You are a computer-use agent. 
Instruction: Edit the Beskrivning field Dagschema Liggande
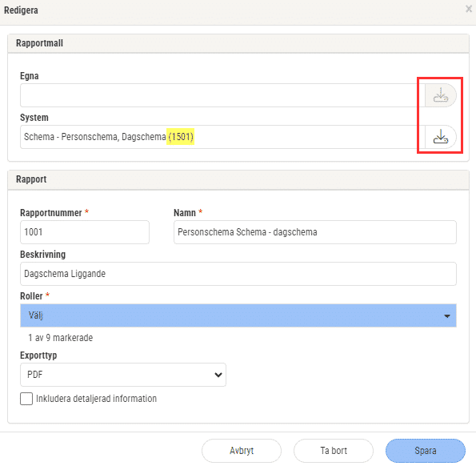pos(238,274)
